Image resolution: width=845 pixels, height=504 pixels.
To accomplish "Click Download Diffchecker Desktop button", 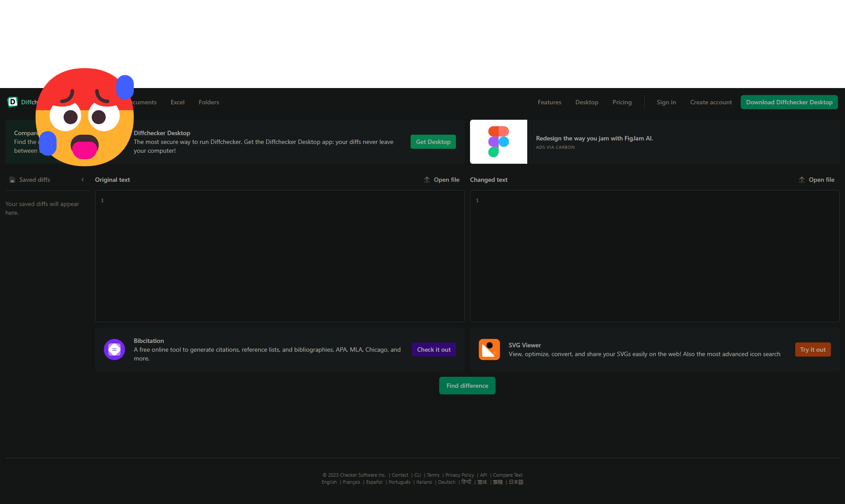I will (x=789, y=102).
